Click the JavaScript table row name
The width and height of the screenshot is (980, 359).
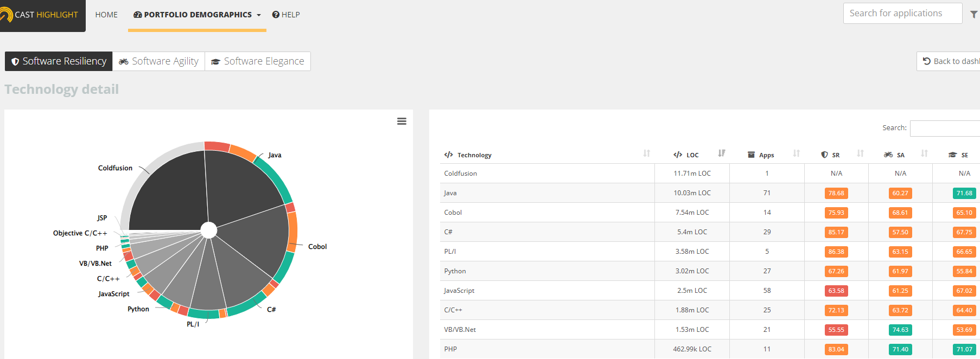(x=459, y=291)
